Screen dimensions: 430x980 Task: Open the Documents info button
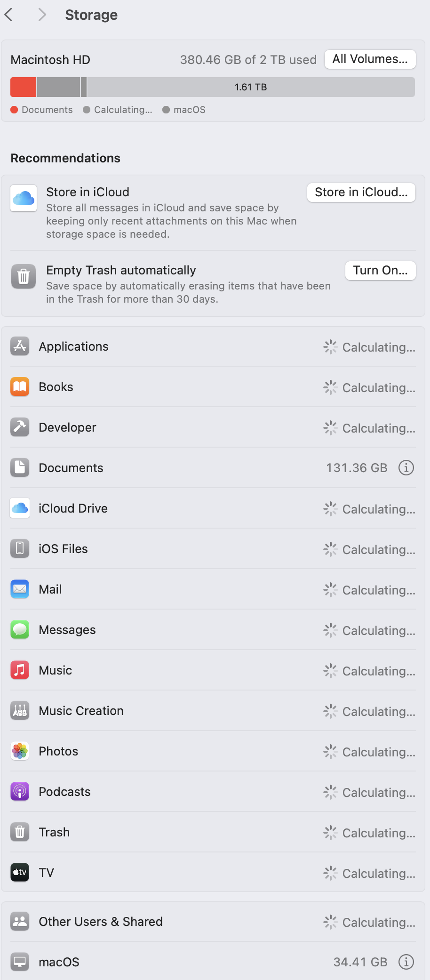(x=406, y=468)
